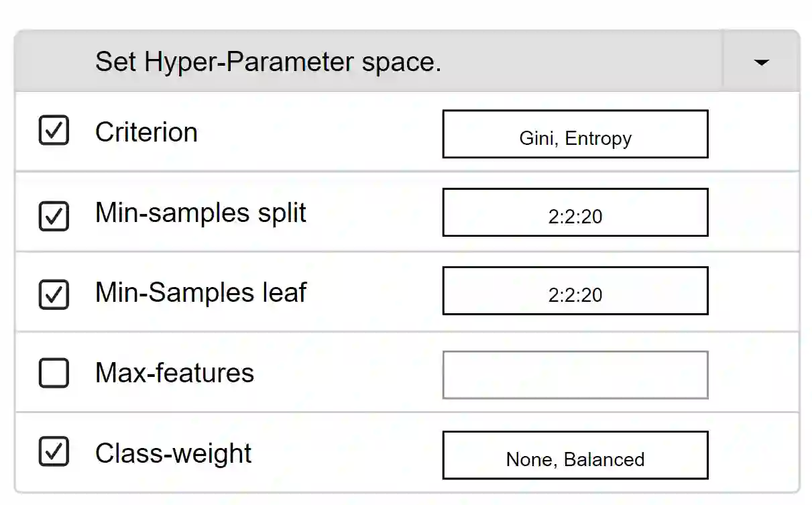Focus the Min-samples split range field

(x=575, y=213)
